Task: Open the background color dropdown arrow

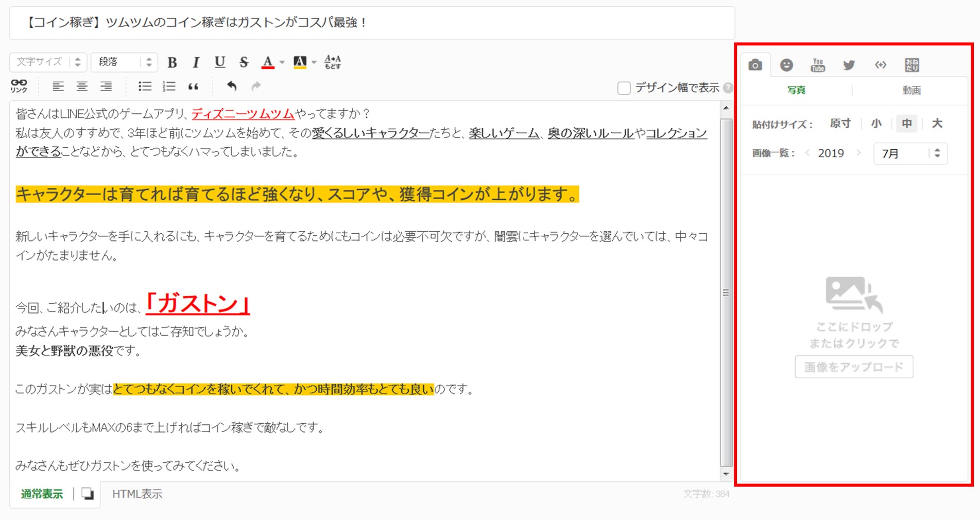Action: pos(314,63)
